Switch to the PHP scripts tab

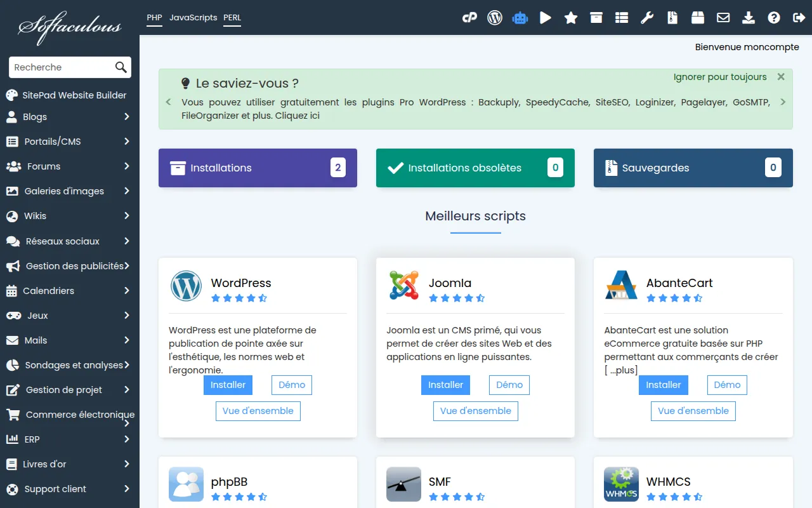(x=154, y=18)
